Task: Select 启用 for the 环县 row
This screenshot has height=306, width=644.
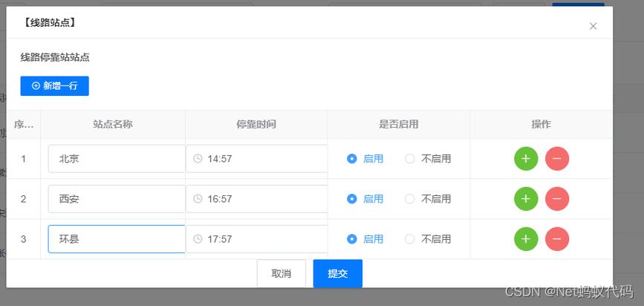Action: (x=365, y=239)
